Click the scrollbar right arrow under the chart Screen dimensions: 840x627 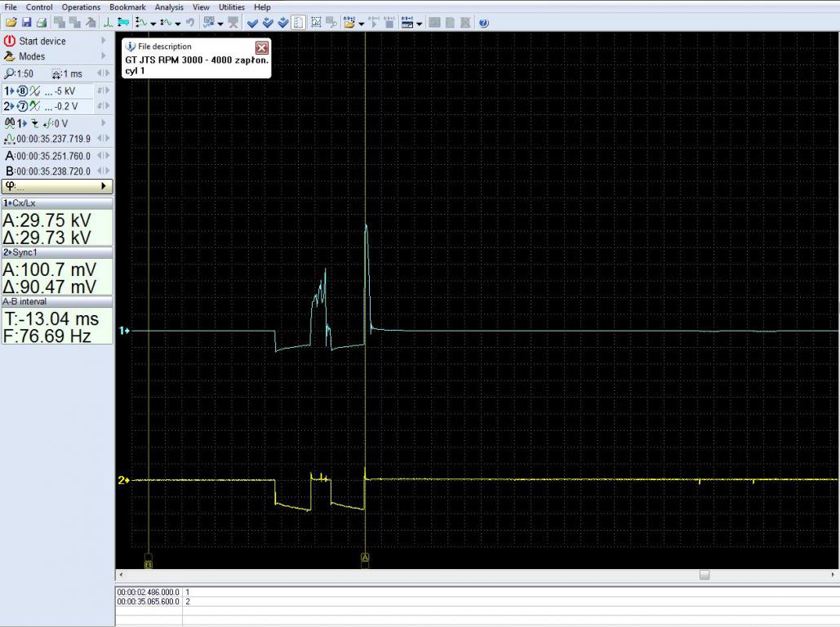[x=833, y=575]
